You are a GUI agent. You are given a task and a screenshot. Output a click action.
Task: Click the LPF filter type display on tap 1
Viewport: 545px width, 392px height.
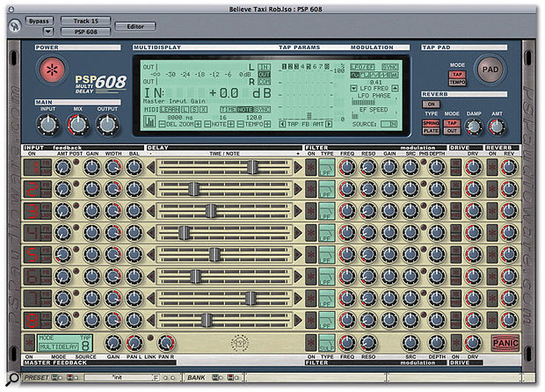coord(327,168)
